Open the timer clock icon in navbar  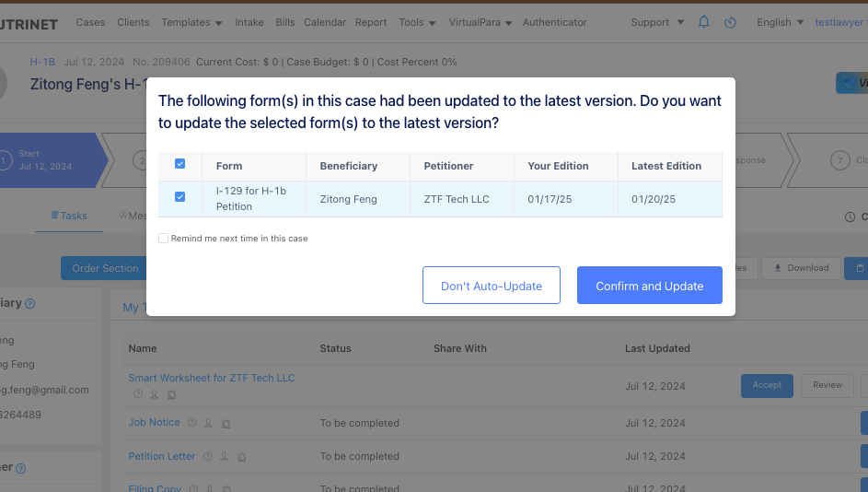pos(730,23)
